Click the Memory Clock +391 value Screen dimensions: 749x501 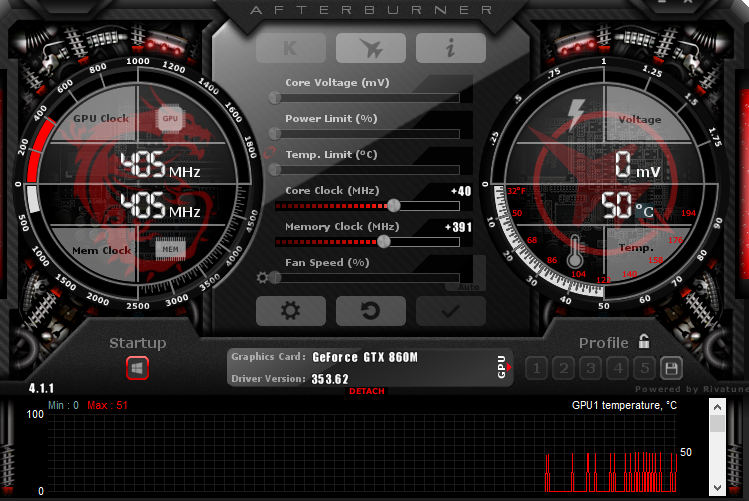click(x=458, y=227)
